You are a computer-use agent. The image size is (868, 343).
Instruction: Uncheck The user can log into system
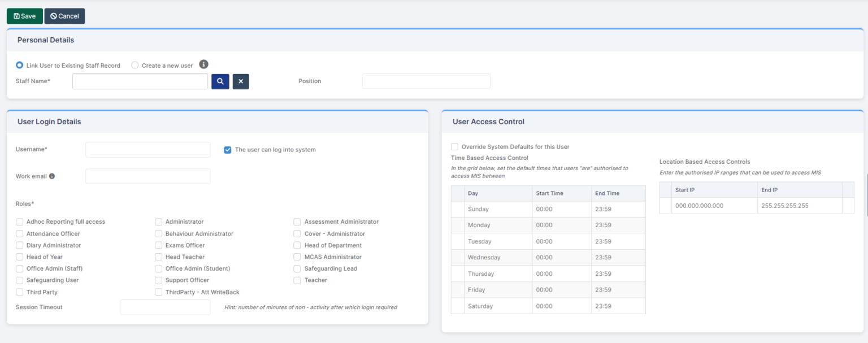(227, 149)
